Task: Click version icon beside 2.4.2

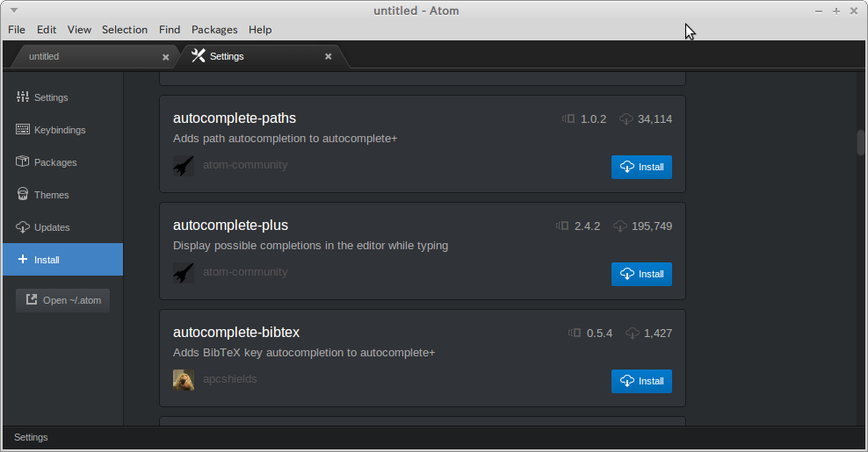Action: tap(562, 226)
